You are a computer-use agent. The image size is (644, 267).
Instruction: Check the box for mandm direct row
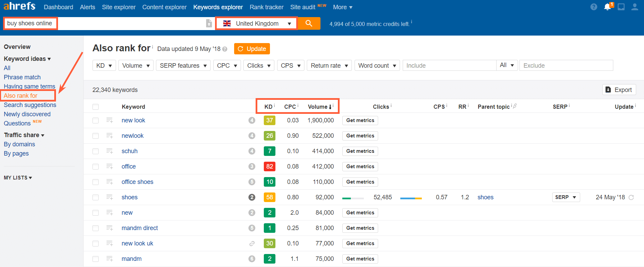coord(96,228)
